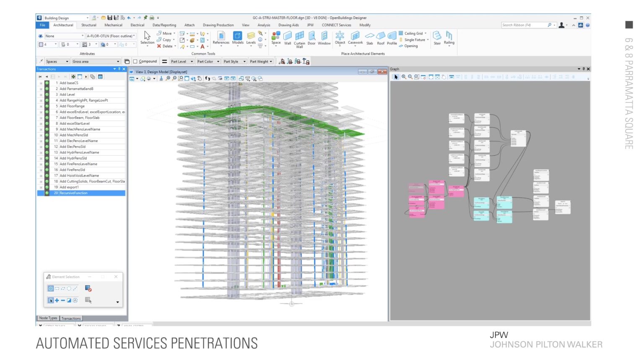Click the Zoom In icon in the Graph toolbar
Viewport: 644px width, 362px height.
pyautogui.click(x=404, y=77)
